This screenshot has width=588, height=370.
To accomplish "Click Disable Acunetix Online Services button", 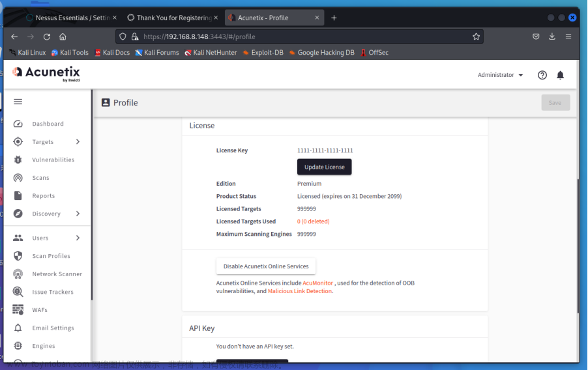I will [266, 266].
